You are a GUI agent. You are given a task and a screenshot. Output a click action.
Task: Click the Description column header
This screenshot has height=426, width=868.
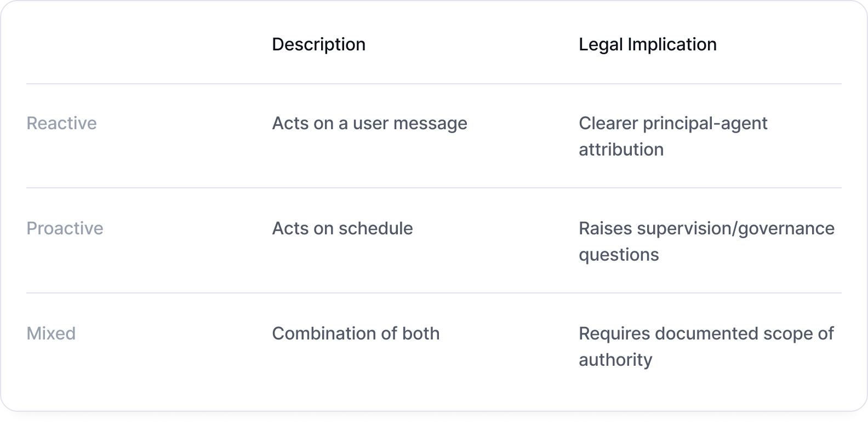click(x=318, y=44)
